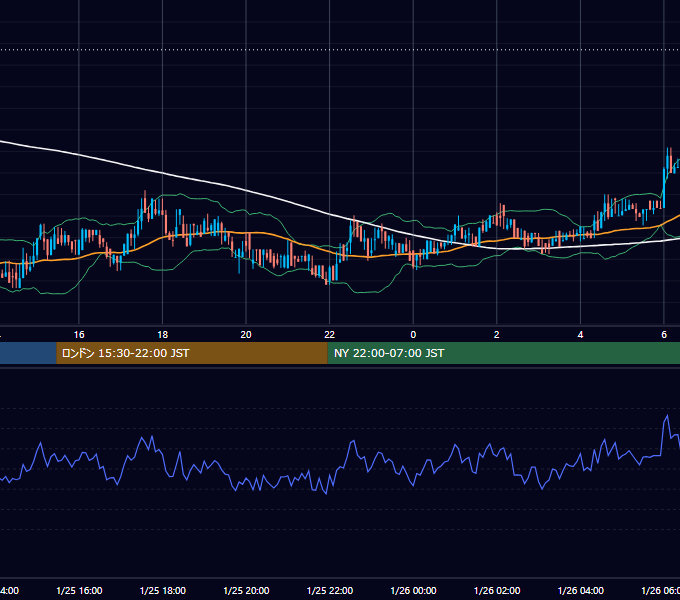Click the 4 hour label on price chart
Viewport: 680px width, 600px height.
(580, 335)
